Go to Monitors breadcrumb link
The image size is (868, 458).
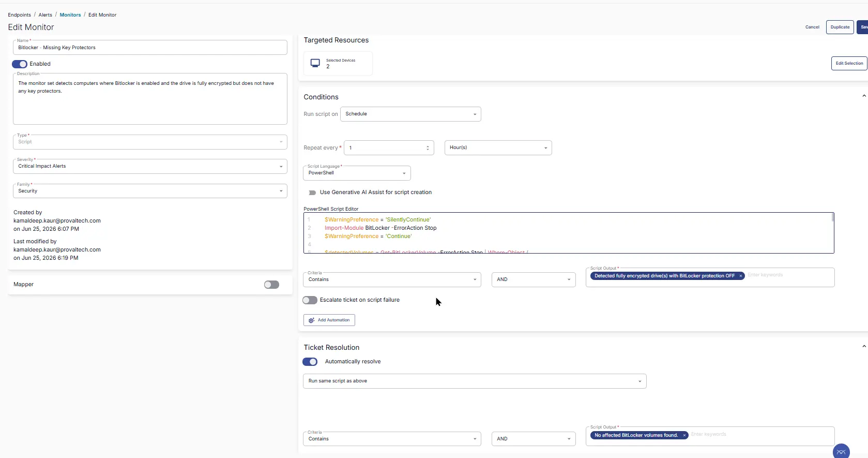[x=70, y=15]
